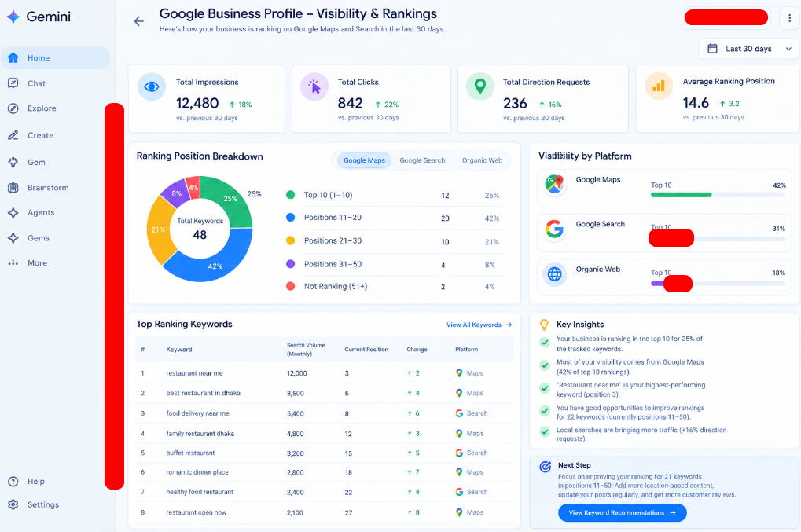
Task: Select family restaurant dhaka keyword
Action: pyautogui.click(x=200, y=434)
